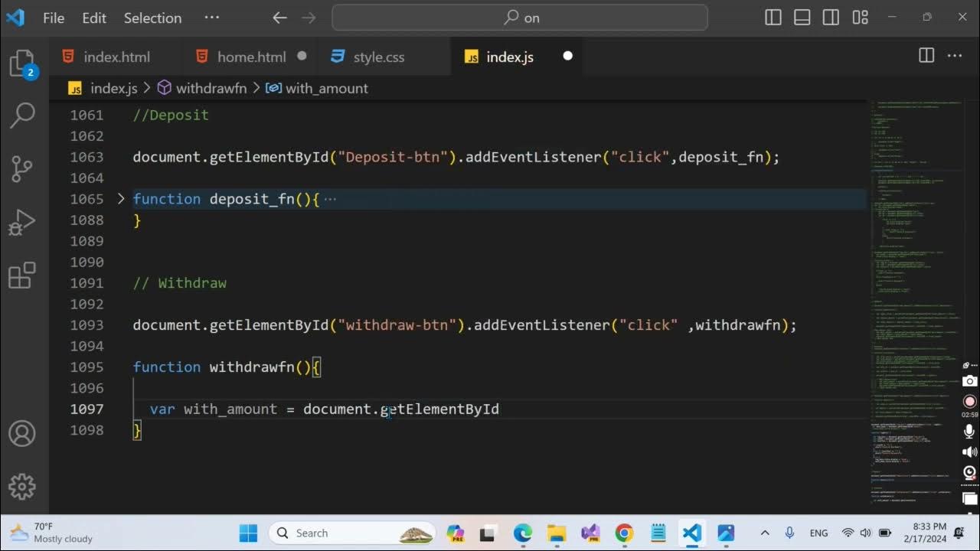Open clock showing 8:33 PM 2/17/2024
Viewport: 980px width, 551px height.
tap(923, 533)
